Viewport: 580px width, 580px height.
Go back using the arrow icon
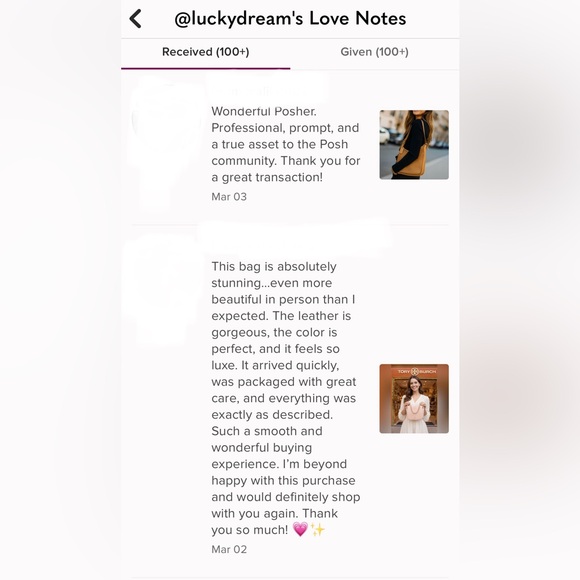[x=135, y=18]
